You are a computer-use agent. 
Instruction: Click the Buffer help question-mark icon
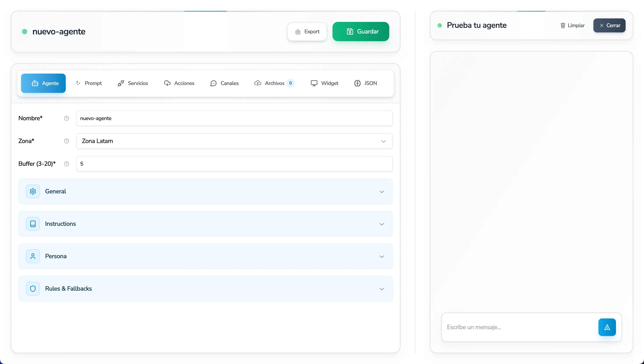(67, 164)
